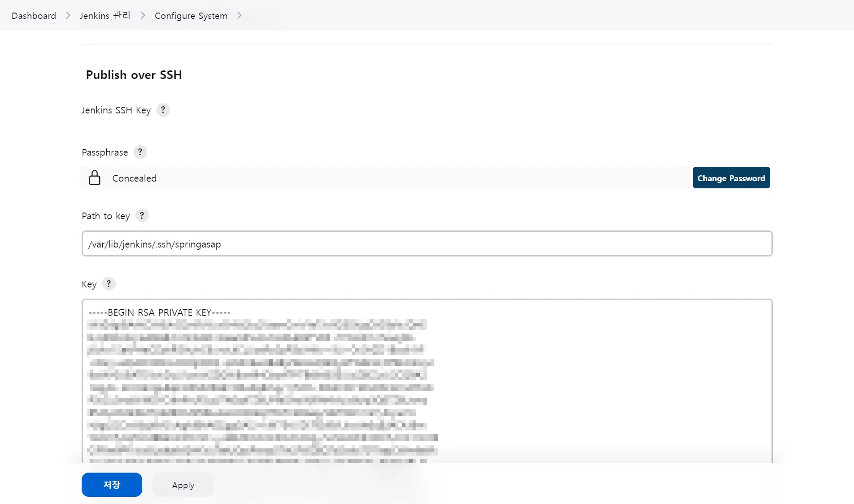Click the Publish over SSH heading
Screen dimensions: 854x504
pos(134,75)
